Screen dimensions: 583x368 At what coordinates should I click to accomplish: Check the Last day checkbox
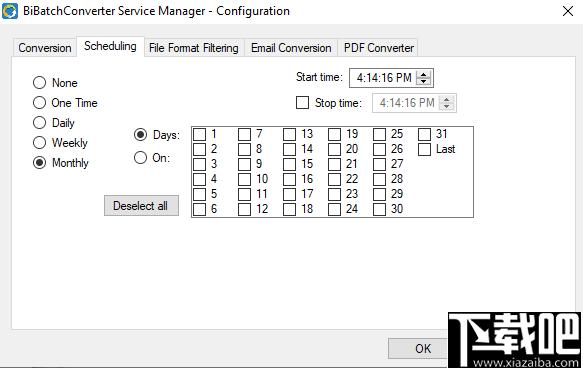click(x=424, y=149)
